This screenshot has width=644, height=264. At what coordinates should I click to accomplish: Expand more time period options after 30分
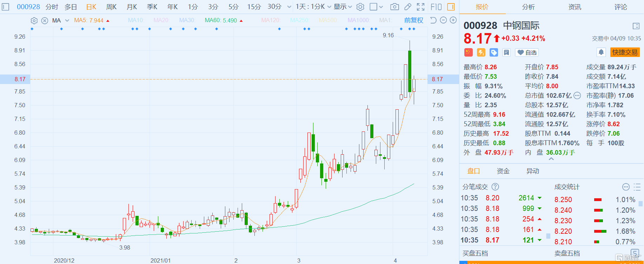289,7
